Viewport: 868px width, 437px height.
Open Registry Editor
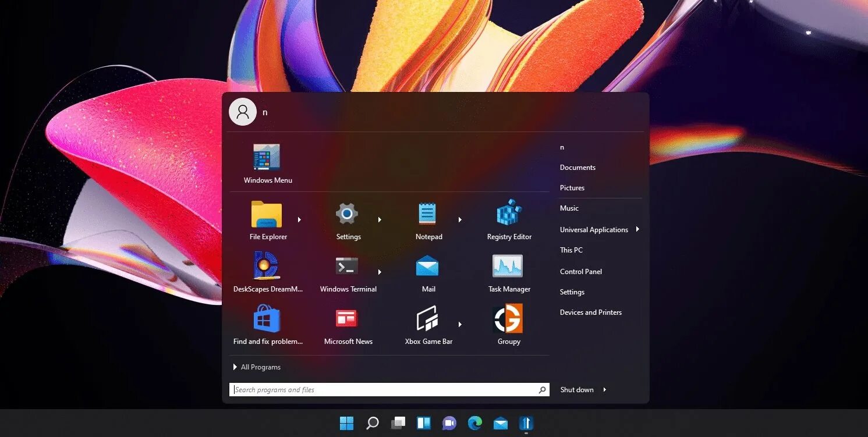509,221
